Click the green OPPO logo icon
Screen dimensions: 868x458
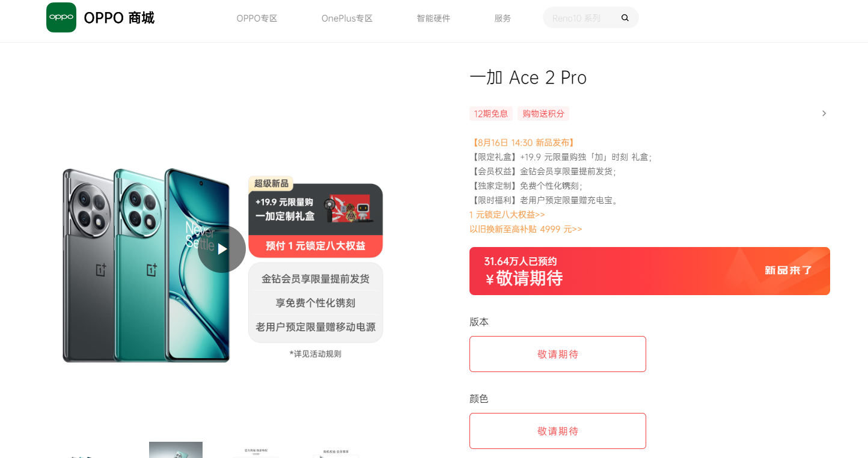[x=61, y=17]
